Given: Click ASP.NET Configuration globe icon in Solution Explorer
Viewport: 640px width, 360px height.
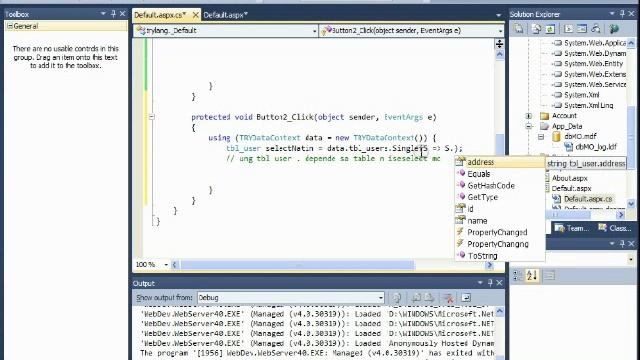Looking at the screenshot, I should 614,29.
